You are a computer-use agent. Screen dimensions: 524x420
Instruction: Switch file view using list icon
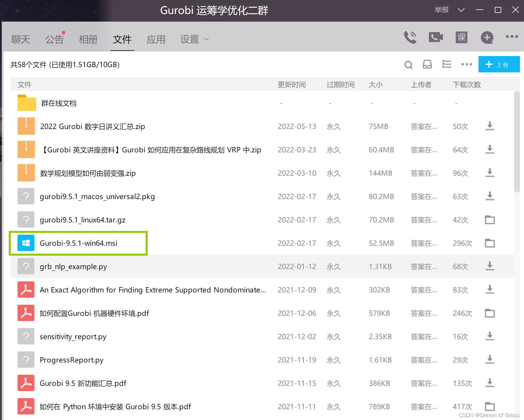pos(446,65)
